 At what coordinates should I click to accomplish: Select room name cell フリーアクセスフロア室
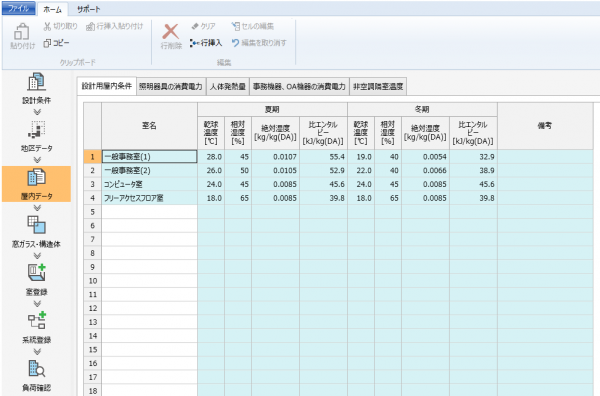(x=149, y=198)
